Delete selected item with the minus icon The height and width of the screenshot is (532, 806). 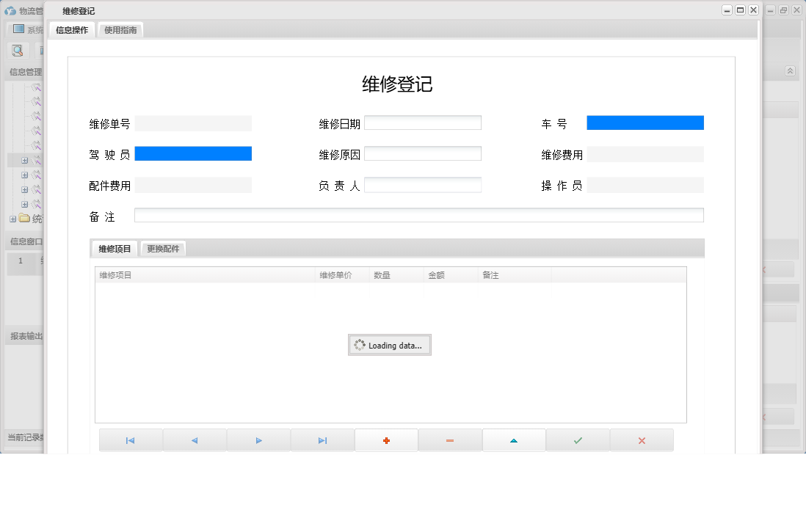coord(450,440)
